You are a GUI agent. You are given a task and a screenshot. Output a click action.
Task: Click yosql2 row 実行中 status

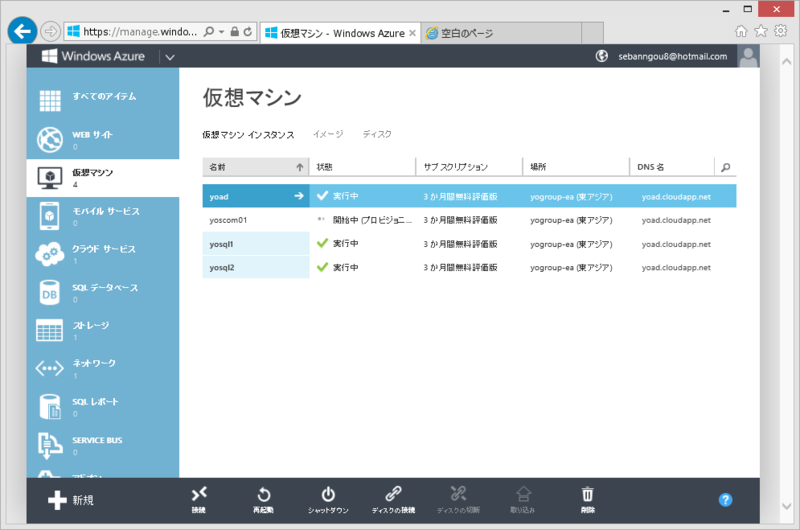345,267
